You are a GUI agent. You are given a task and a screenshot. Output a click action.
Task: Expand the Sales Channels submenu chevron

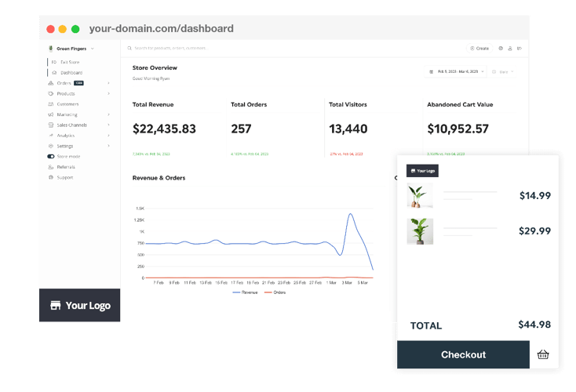[109, 125]
